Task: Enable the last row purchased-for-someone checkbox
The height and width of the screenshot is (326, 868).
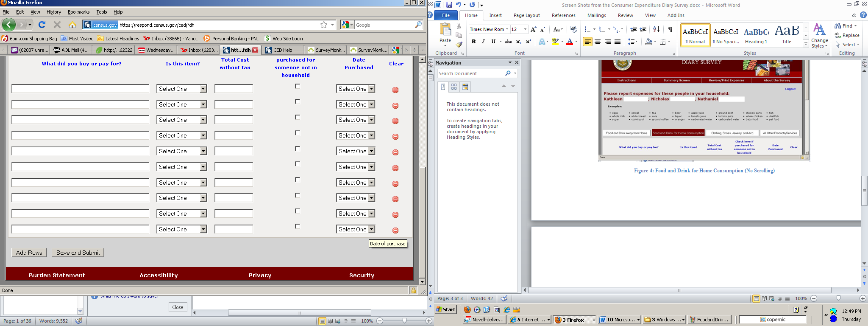Action: coord(298,227)
